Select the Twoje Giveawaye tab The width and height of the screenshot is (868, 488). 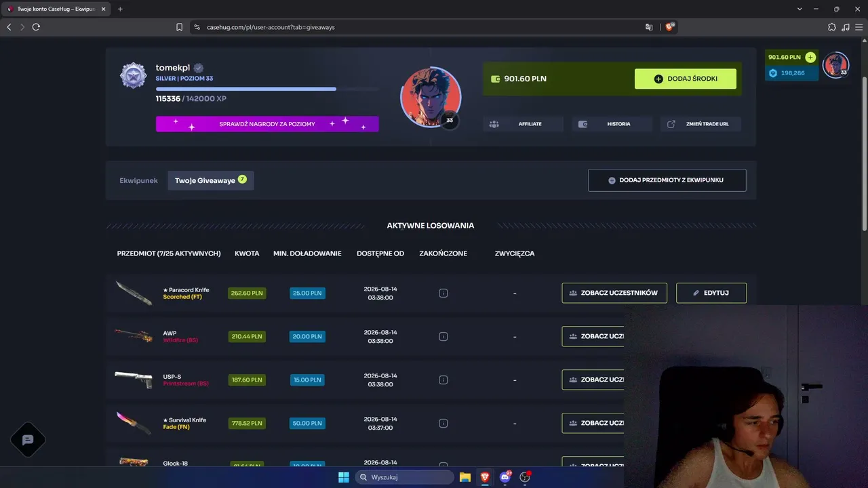211,180
